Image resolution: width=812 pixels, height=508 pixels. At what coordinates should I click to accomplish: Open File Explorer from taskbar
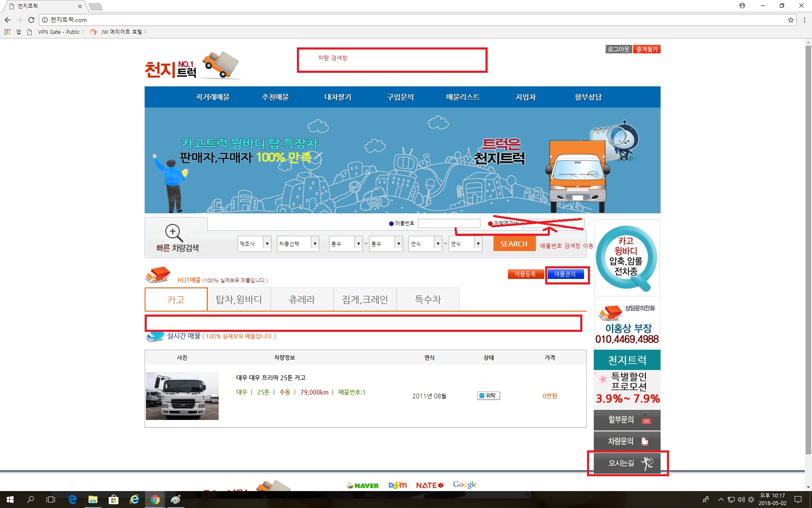click(93, 500)
